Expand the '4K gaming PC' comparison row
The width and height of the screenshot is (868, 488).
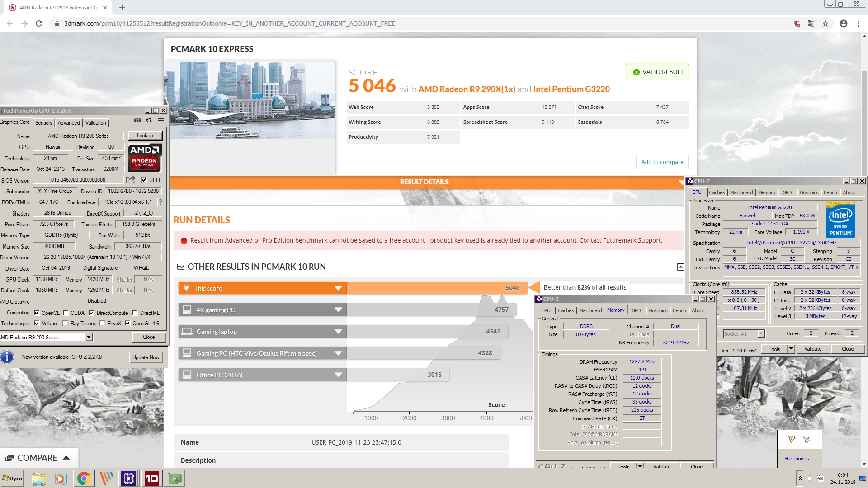tap(338, 310)
